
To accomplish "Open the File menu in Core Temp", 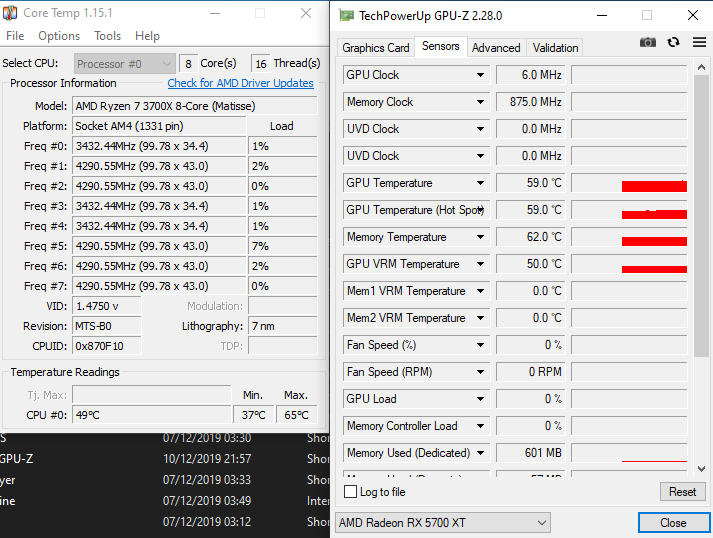I will pyautogui.click(x=15, y=36).
